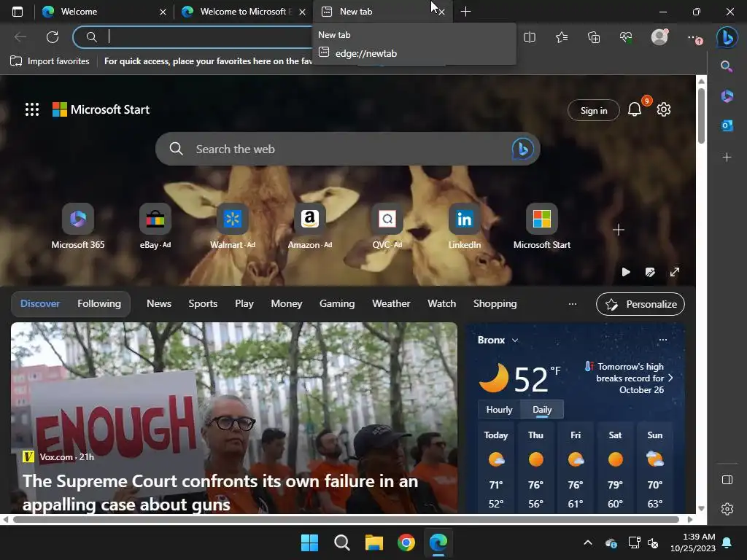Viewport: 747px width, 560px height.
Task: Toggle the sidebar visibility panel icon
Action: point(727,480)
